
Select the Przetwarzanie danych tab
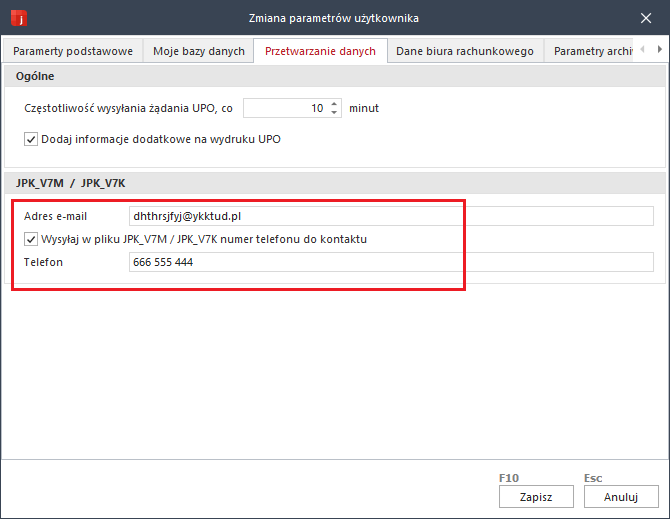click(x=320, y=51)
